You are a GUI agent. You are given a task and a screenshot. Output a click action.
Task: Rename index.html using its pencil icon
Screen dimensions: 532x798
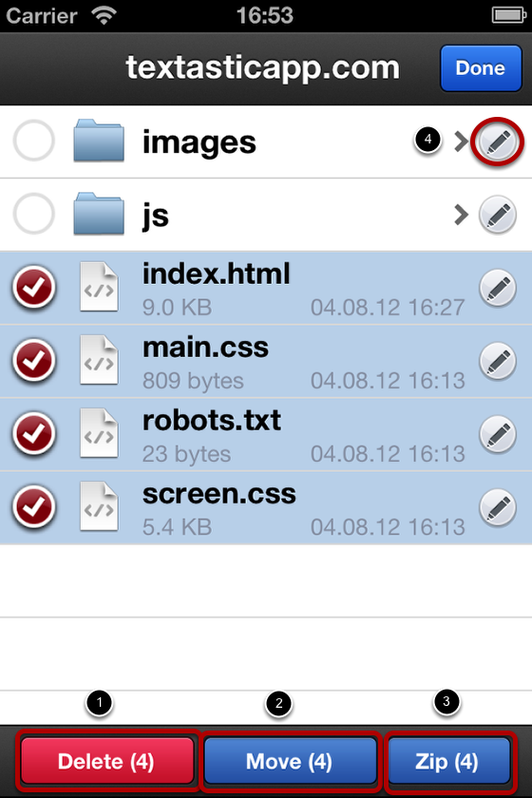pyautogui.click(x=498, y=288)
